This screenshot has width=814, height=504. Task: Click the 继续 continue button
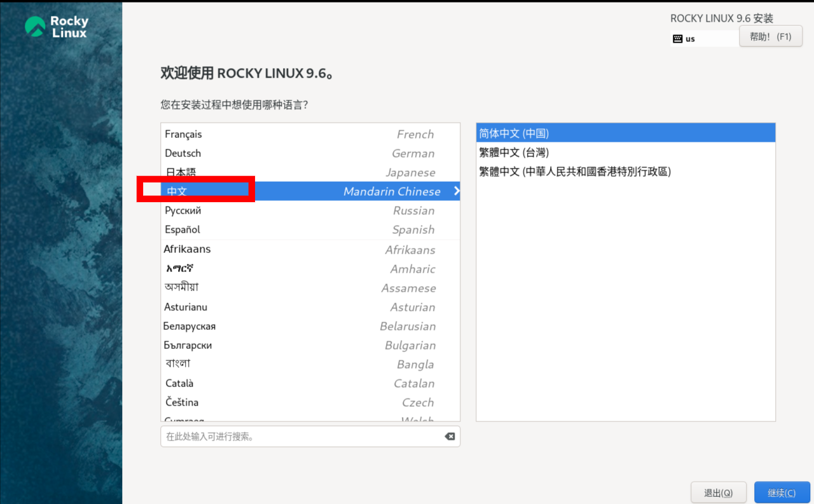(782, 493)
